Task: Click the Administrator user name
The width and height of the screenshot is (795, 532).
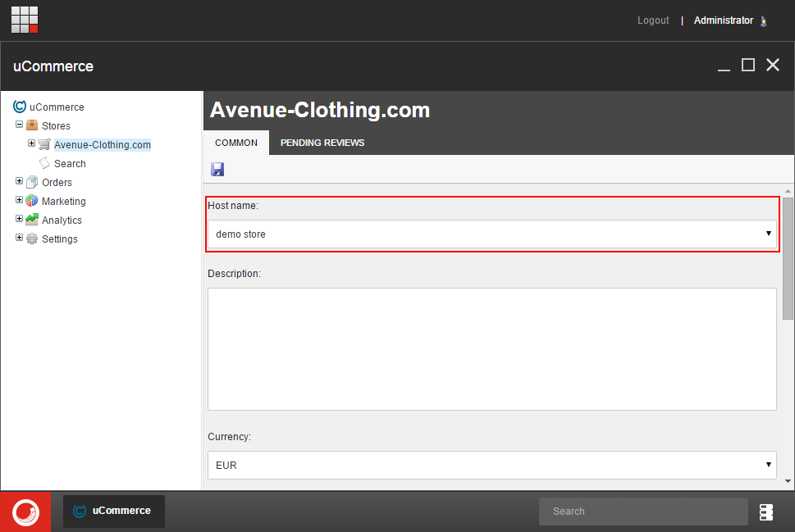Action: click(724, 20)
